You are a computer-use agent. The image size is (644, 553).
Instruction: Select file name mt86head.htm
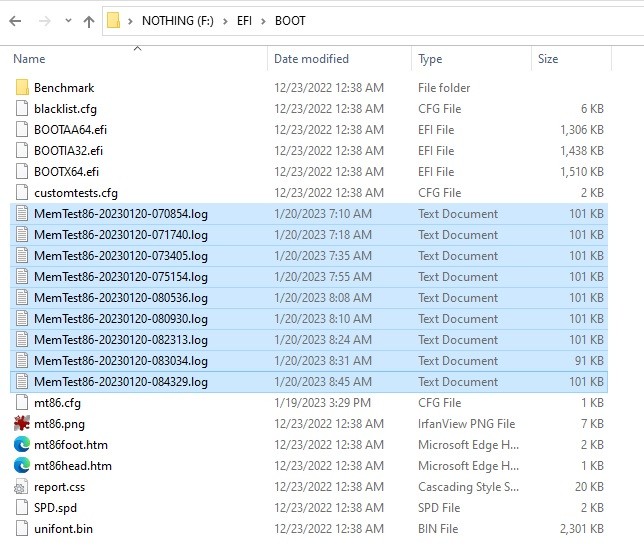[73, 465]
